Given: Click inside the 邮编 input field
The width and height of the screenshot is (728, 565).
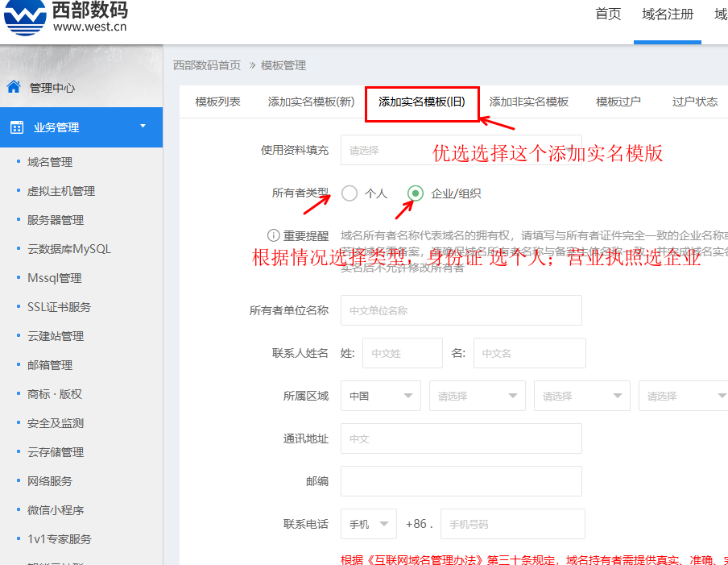Looking at the screenshot, I should point(461,481).
